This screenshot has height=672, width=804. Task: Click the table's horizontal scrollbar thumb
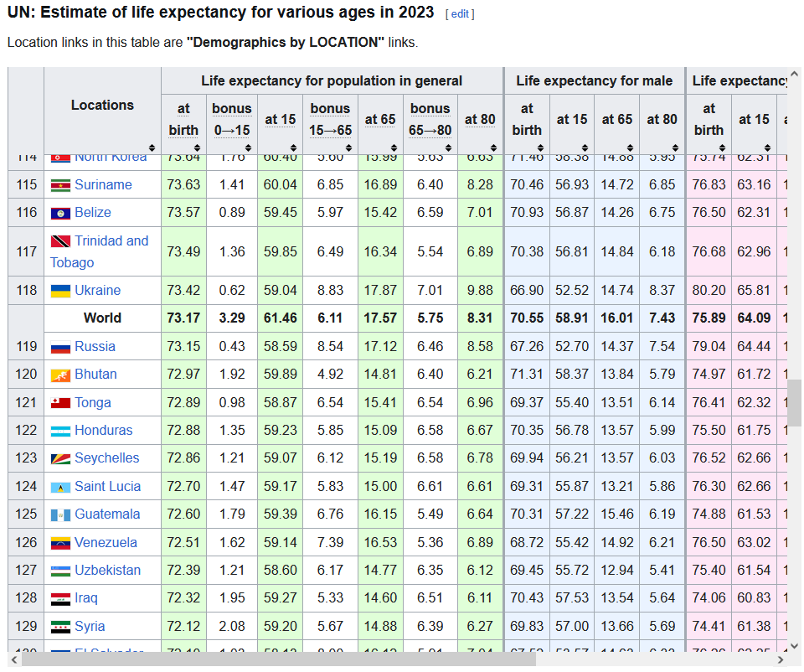[x=279, y=659]
